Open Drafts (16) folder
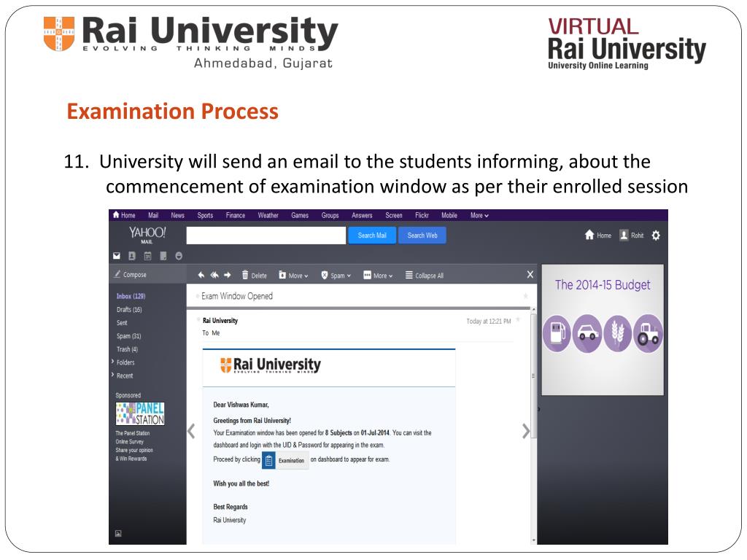Screen dimensions: 747x560 (x=129, y=309)
